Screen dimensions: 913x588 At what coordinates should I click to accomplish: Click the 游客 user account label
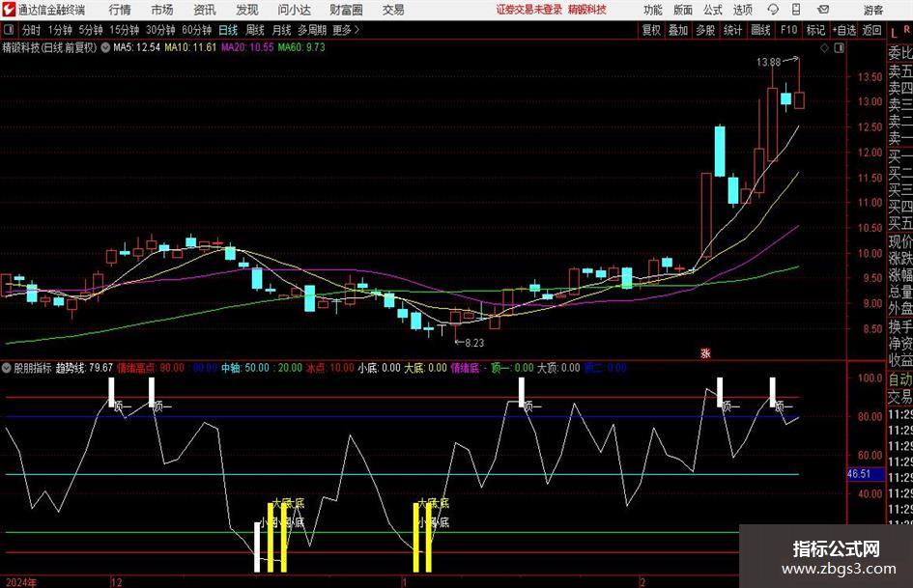[x=872, y=10]
